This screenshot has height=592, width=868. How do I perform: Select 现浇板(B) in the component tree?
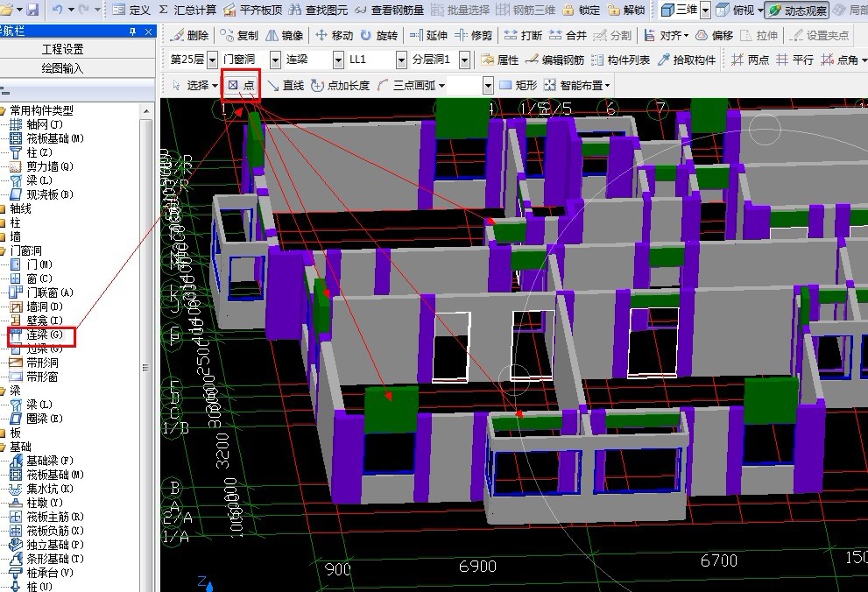(x=41, y=194)
